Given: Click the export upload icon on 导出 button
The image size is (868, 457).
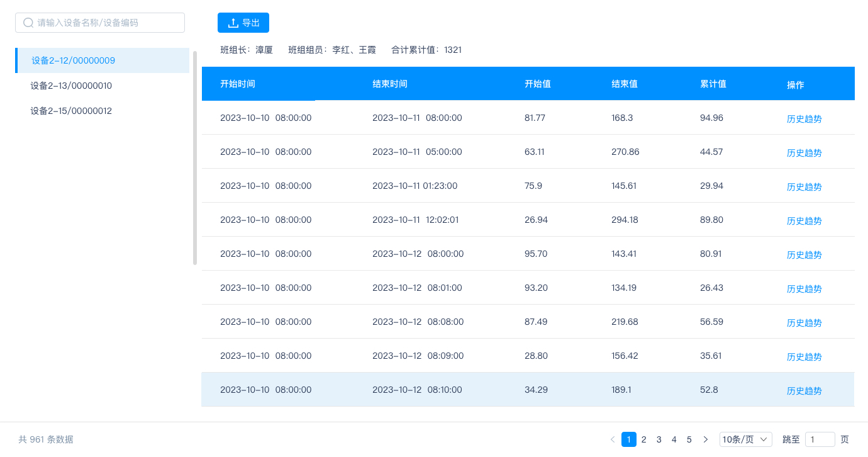Looking at the screenshot, I should point(232,22).
